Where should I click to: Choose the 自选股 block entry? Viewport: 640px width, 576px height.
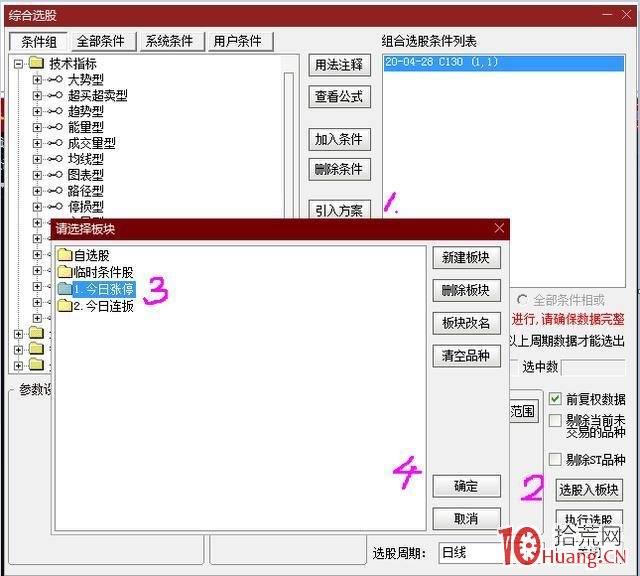pyautogui.click(x=91, y=256)
